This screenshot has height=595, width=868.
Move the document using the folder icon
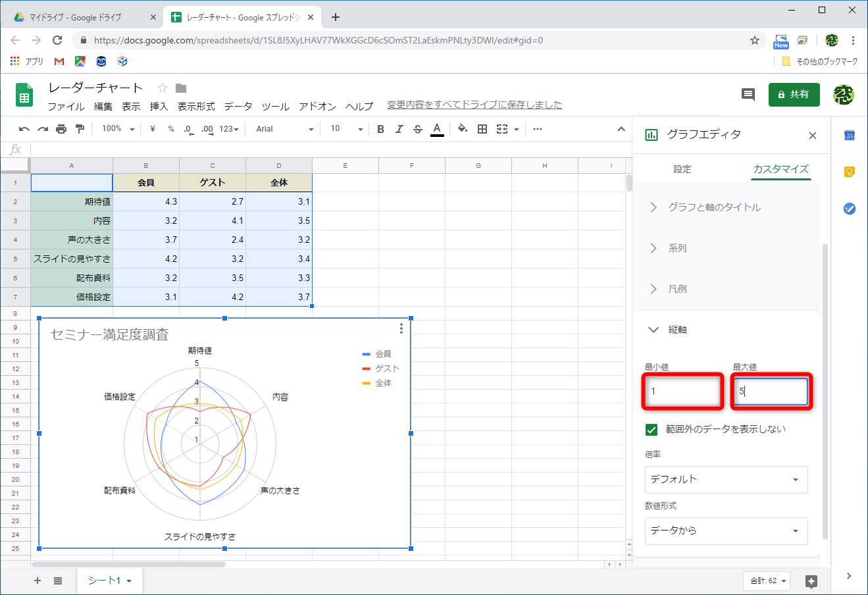coord(181,88)
